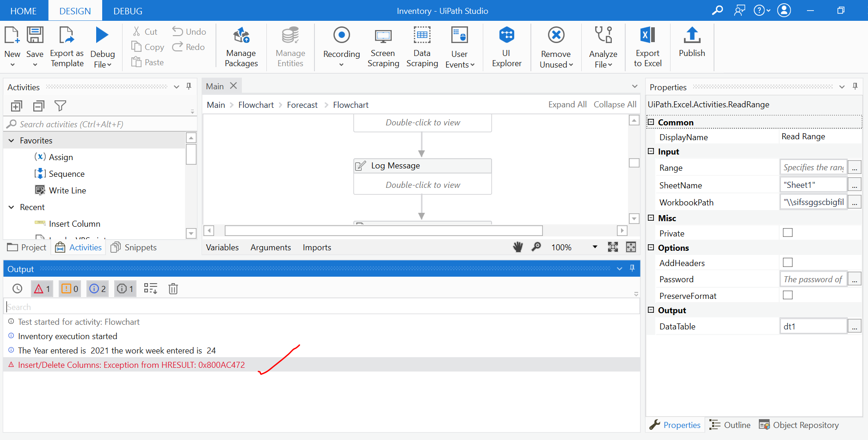The height and width of the screenshot is (440, 868).
Task: Click the Save icon in the ribbon
Action: 35,35
